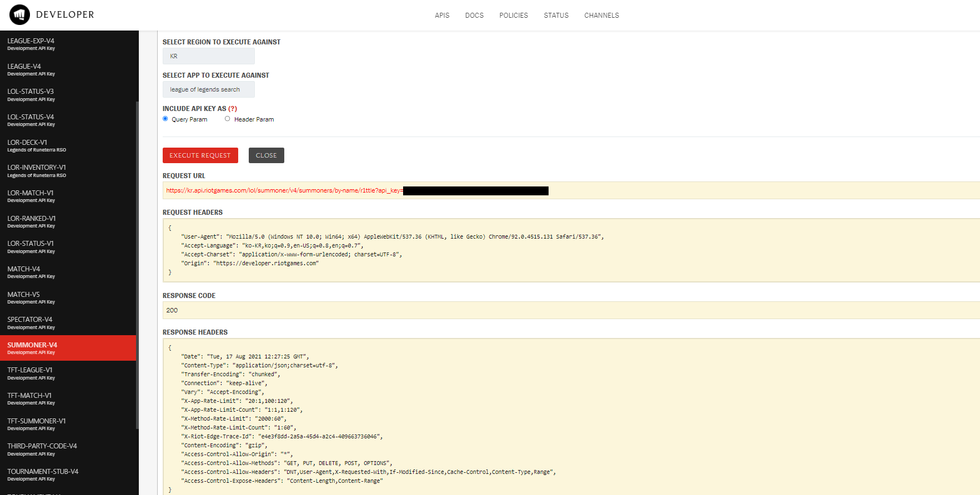The image size is (980, 495).
Task: Click the RESPONSE HEADERS heading
Action: tap(195, 332)
